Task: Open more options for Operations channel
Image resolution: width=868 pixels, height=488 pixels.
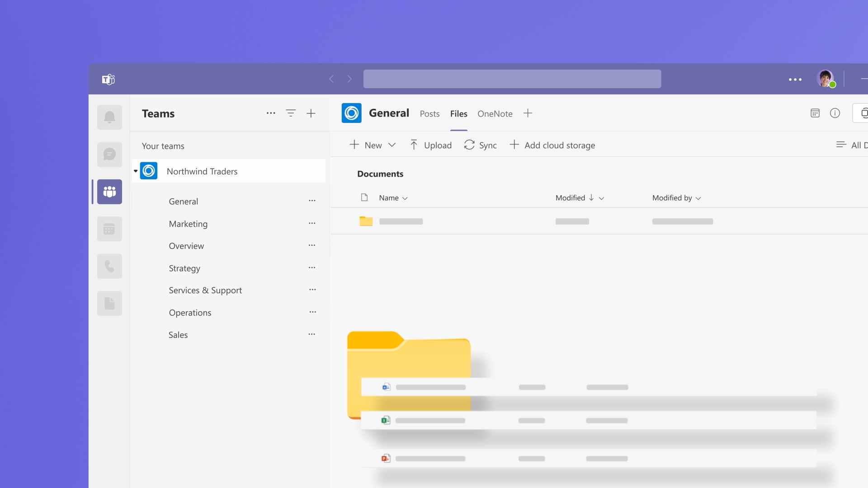Action: tap(312, 312)
